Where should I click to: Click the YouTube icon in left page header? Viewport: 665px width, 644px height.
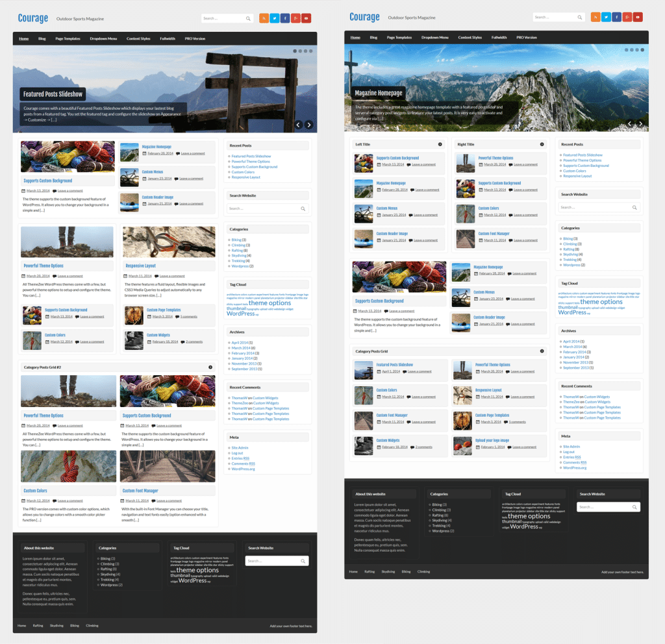(306, 18)
